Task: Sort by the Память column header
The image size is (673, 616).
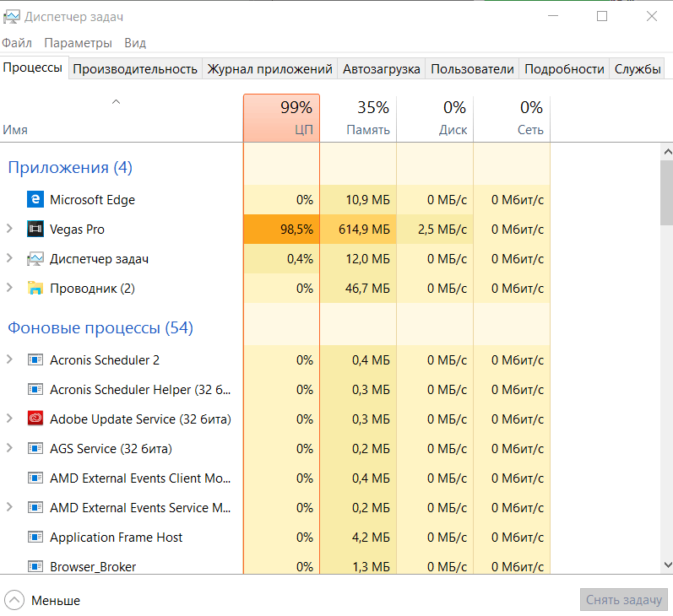Action: pos(358,118)
